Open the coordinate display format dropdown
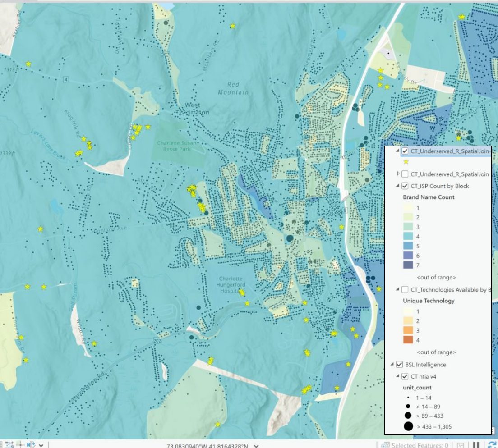Viewport: 498px width, 448px height. pos(256,446)
